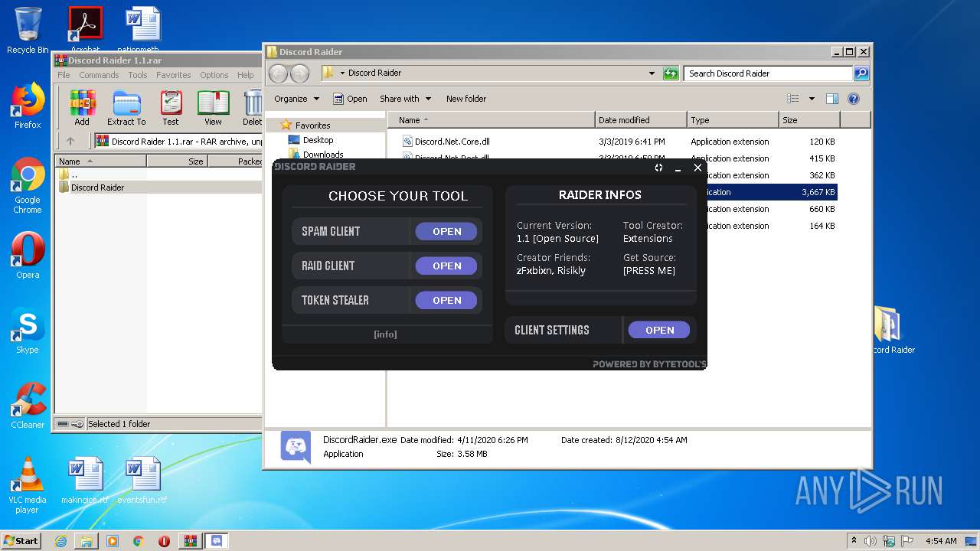
Task: Open the Share with dropdown
Action: pyautogui.click(x=405, y=99)
